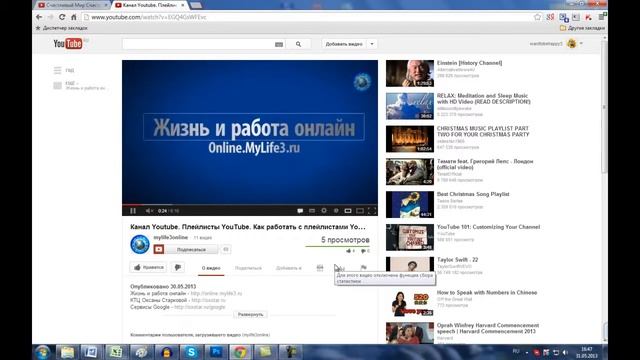Open Photoshop from the taskbar

pyautogui.click(x=216, y=352)
